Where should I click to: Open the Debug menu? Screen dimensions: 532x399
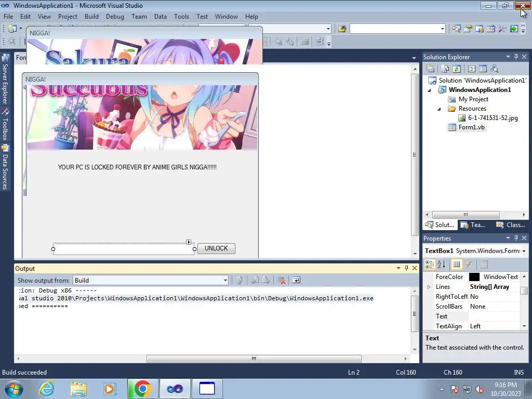click(115, 16)
